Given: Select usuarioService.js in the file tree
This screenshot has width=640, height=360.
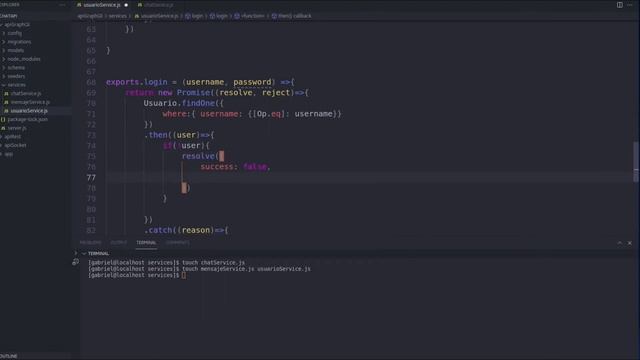Looking at the screenshot, I should click(x=29, y=111).
